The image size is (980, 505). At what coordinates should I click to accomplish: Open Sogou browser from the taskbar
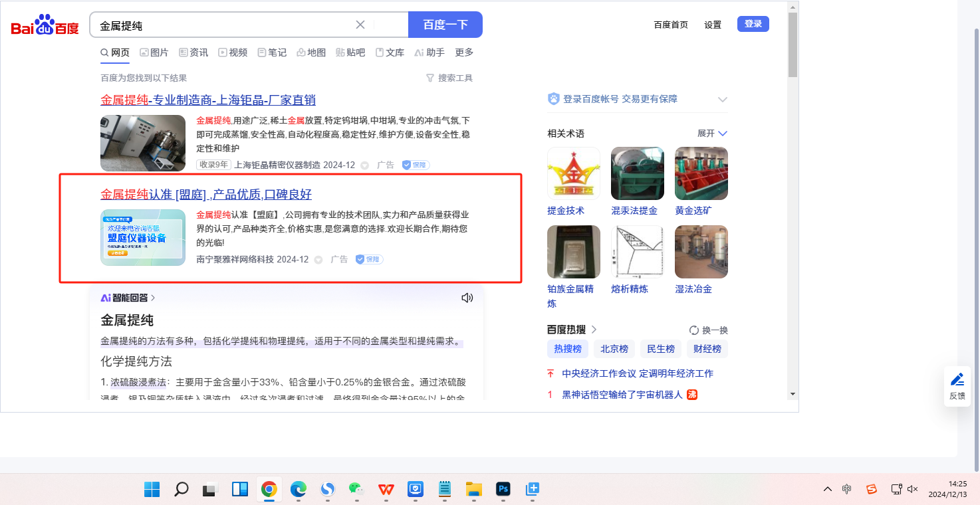[x=328, y=490]
